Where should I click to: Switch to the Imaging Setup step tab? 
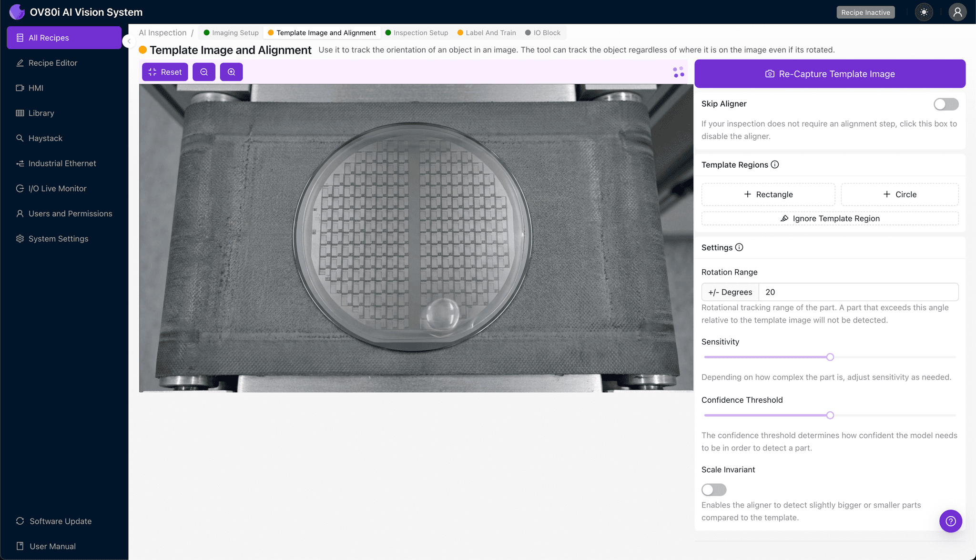click(231, 33)
